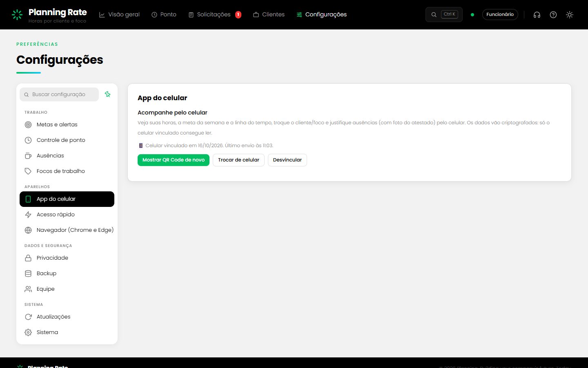Open Atualizações settings
588x368 pixels.
(x=67, y=317)
